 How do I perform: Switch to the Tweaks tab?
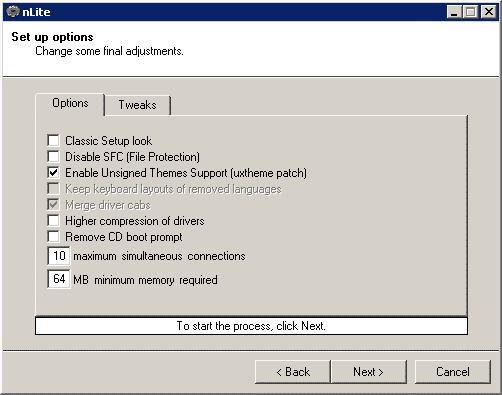(137, 105)
